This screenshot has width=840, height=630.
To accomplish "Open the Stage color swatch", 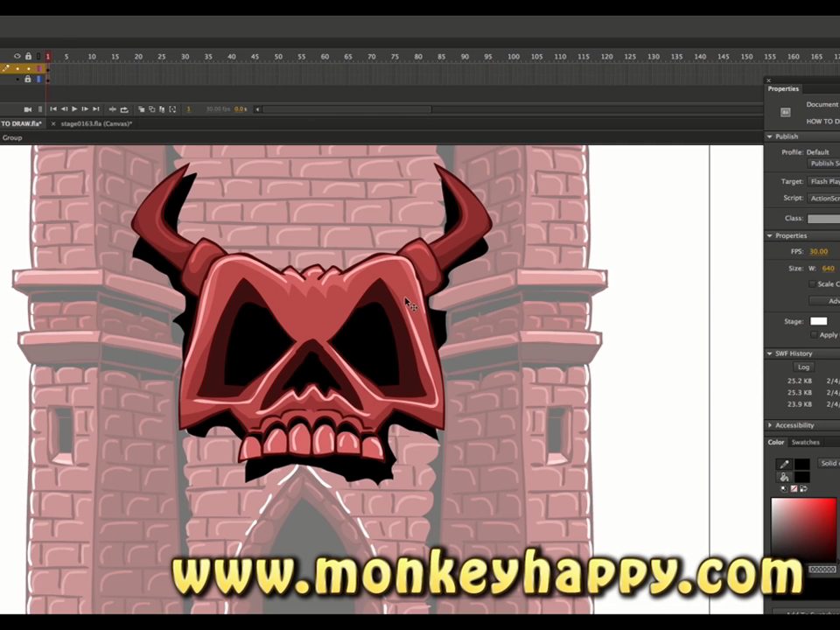I will (x=819, y=321).
